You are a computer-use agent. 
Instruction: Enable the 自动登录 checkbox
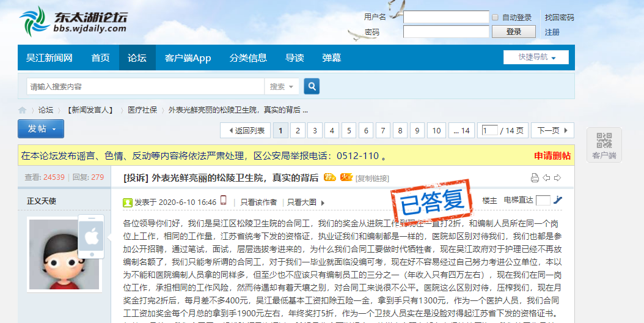(x=496, y=18)
